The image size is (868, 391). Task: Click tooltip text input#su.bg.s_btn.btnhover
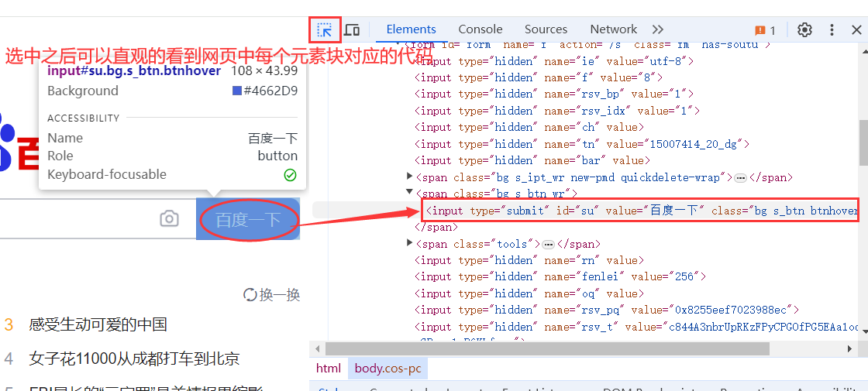134,70
